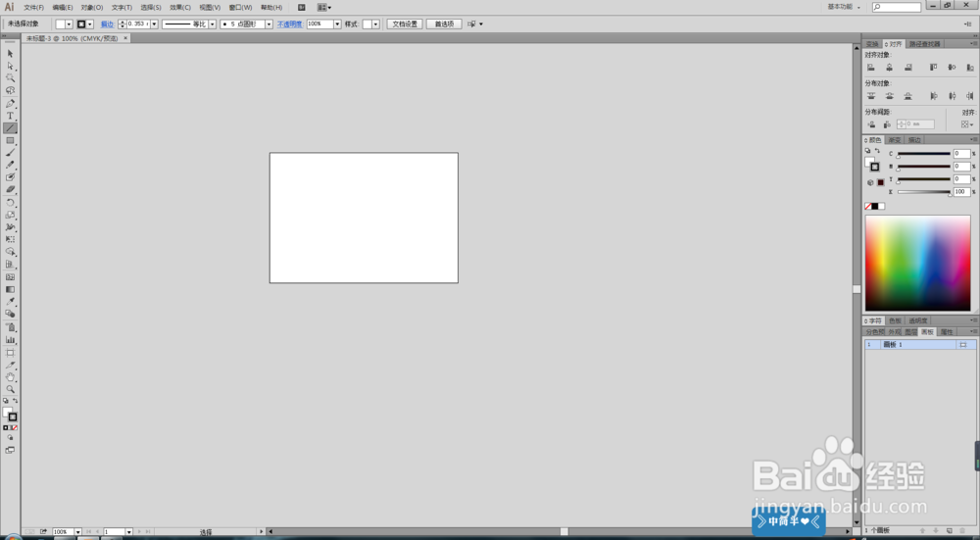Click the 首选项 button

pos(444,25)
